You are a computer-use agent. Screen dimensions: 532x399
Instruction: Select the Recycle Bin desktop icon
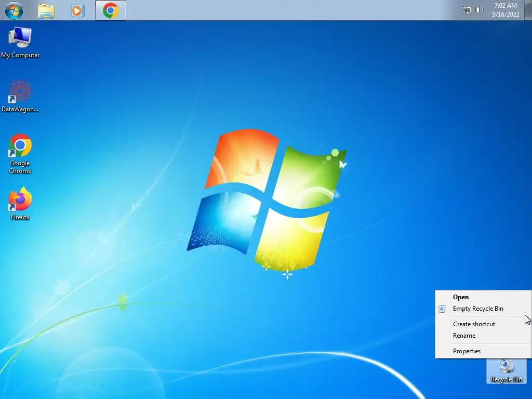506,371
